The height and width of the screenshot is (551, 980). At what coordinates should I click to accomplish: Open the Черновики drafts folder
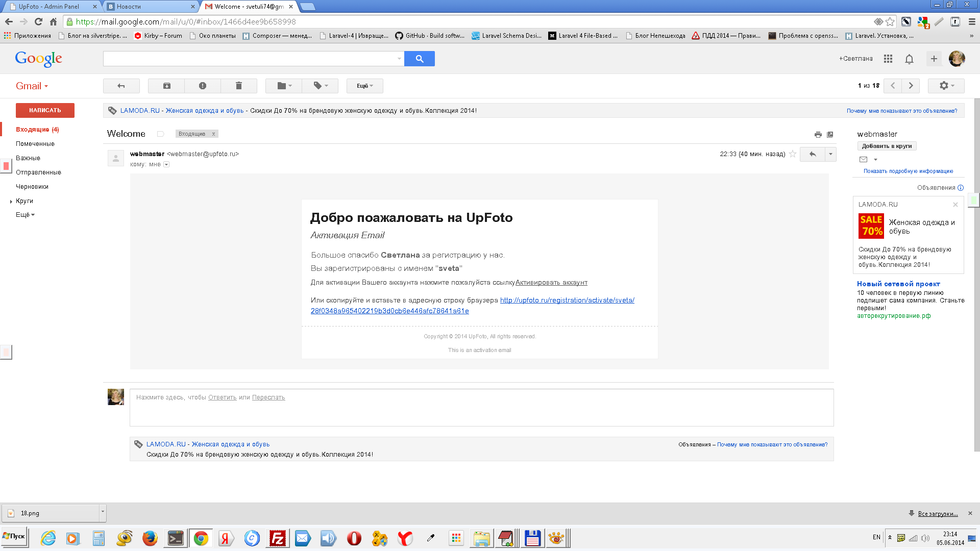tap(32, 187)
